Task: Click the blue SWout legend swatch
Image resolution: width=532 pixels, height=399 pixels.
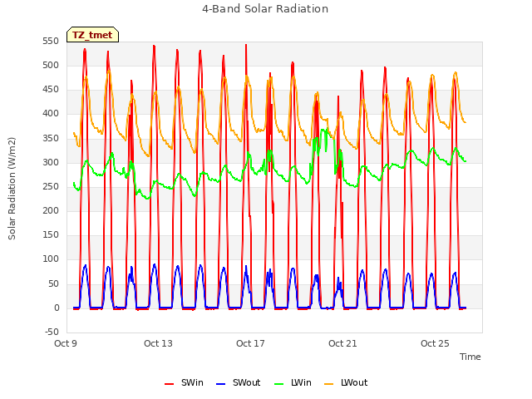Action: [220, 384]
